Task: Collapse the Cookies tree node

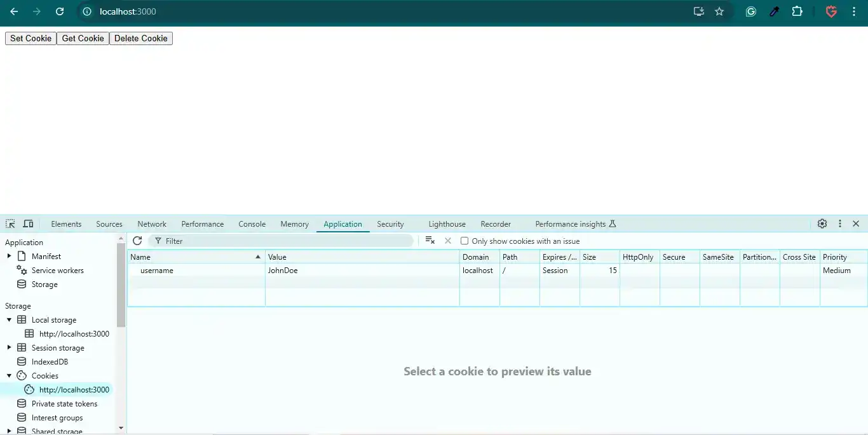Action: pos(9,376)
